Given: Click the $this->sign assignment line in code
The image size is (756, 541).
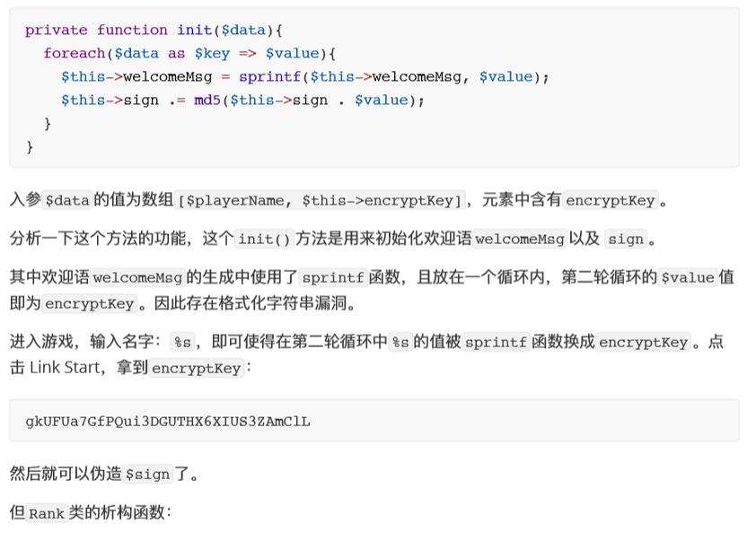Looking at the screenshot, I should (242, 100).
